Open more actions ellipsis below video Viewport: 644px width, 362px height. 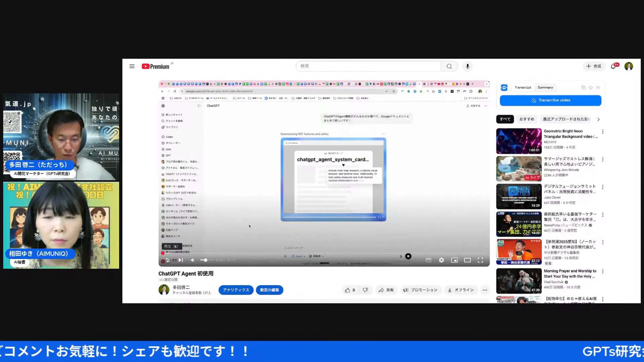pyautogui.click(x=485, y=290)
